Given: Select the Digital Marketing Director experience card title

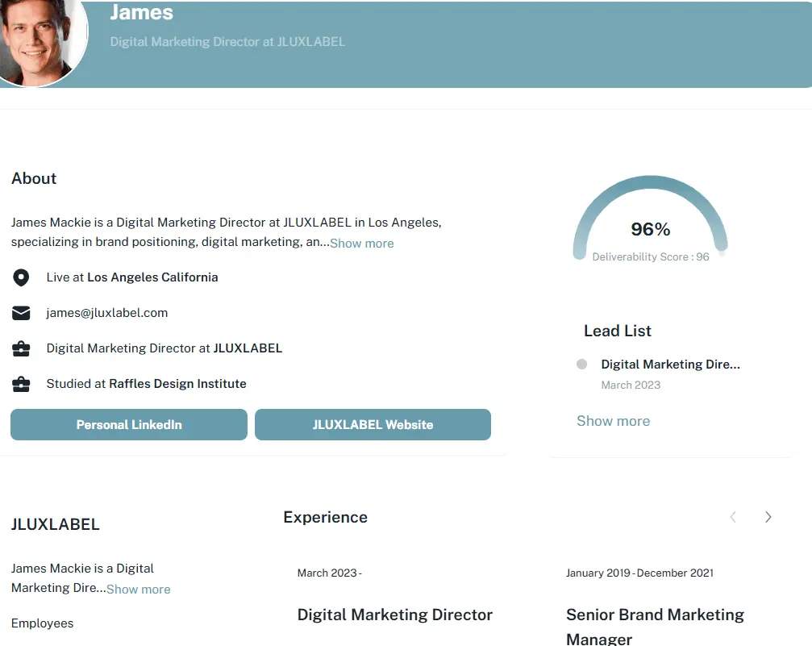Looking at the screenshot, I should point(394,615).
